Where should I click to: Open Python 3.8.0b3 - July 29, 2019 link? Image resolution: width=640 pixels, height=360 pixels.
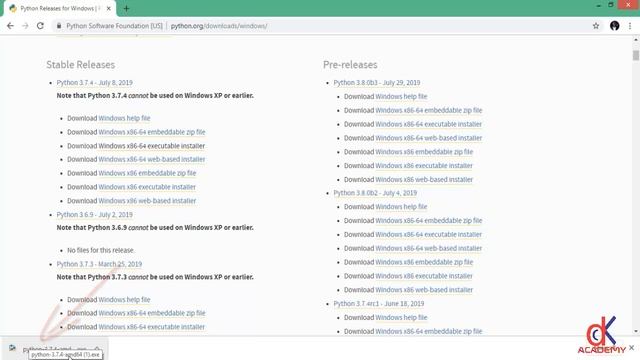[377, 82]
